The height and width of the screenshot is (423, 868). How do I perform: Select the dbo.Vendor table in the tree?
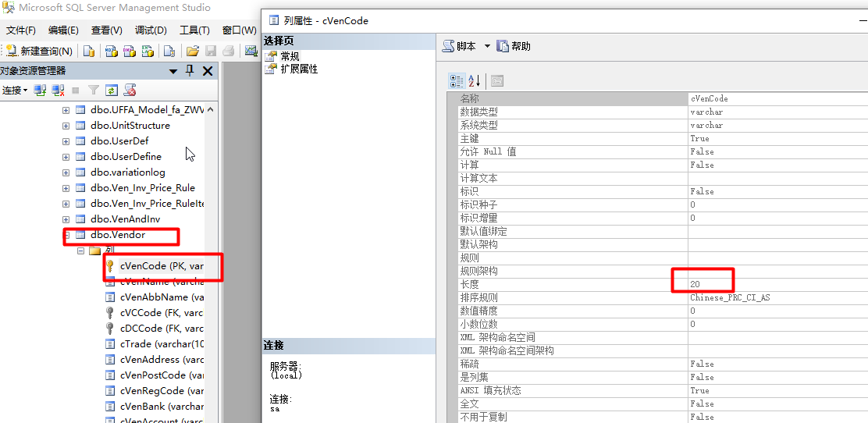(x=117, y=235)
